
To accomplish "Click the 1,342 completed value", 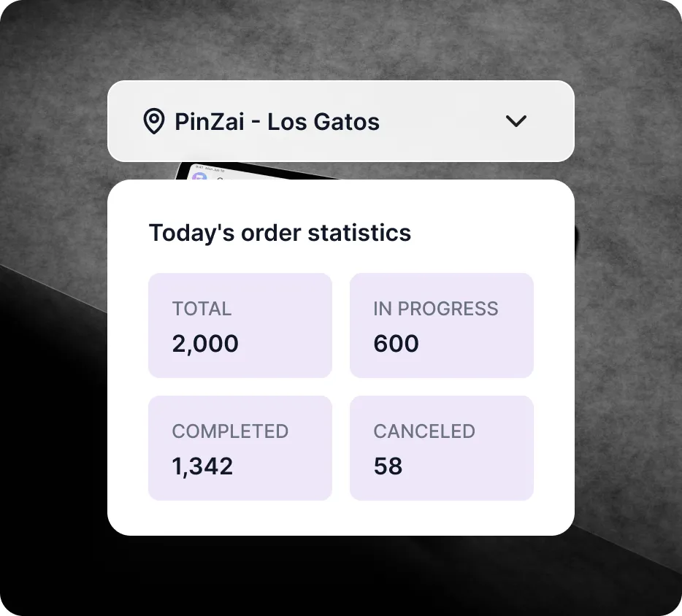I will tap(202, 466).
